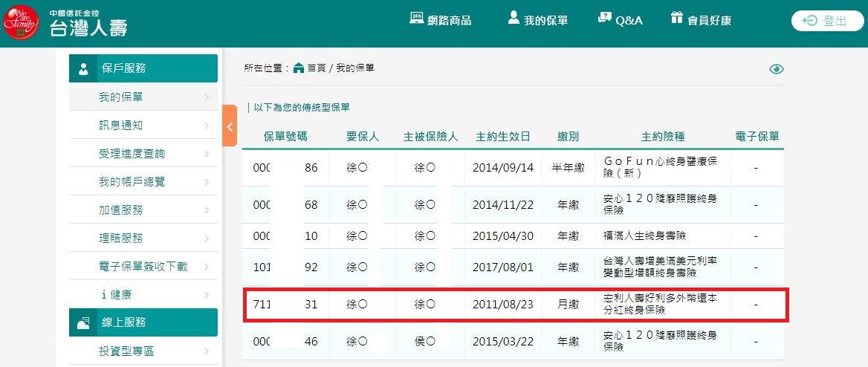Click chevron next to 投資型專區
868x367 pixels.
pyautogui.click(x=207, y=351)
